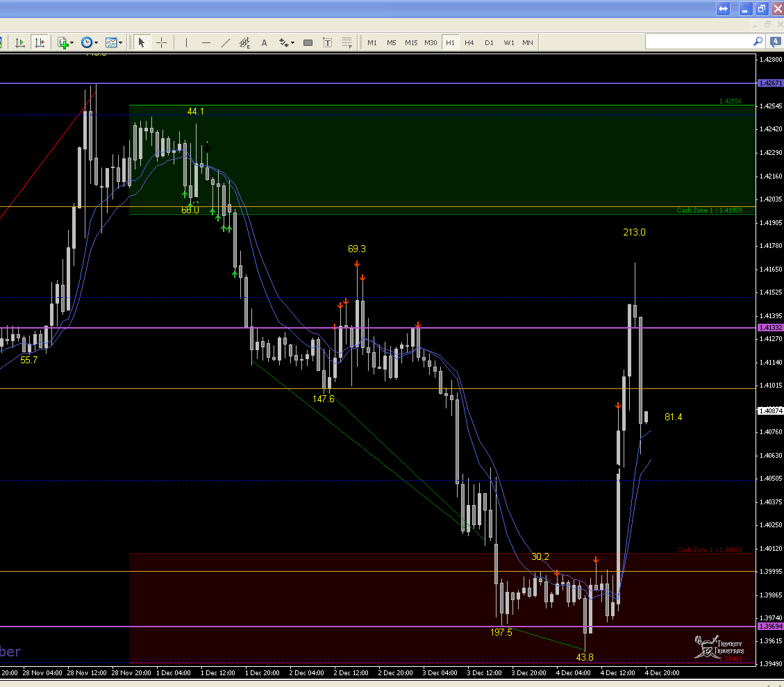Click the green 'Cash Zone 1 : 1.41959' label
784x687 pixels.
(x=709, y=210)
